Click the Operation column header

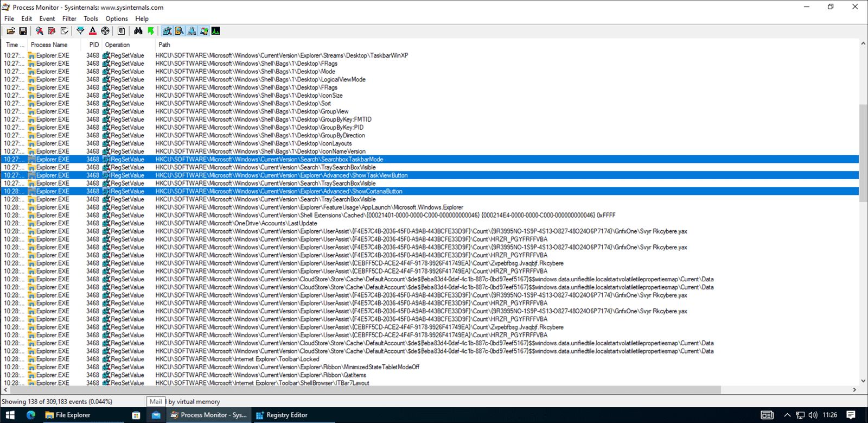coord(129,45)
